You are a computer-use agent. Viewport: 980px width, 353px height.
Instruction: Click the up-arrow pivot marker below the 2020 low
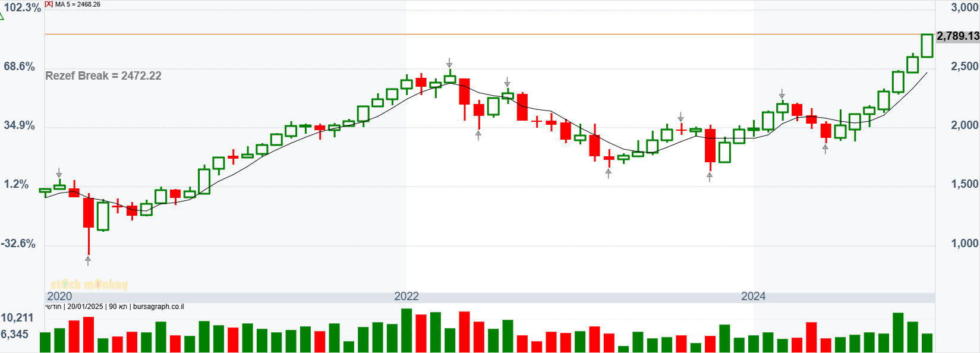[88, 260]
